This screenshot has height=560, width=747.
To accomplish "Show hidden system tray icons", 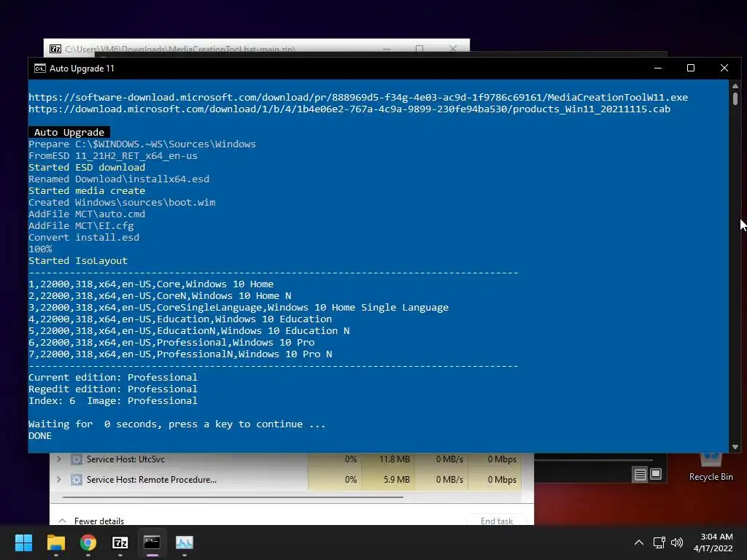I will (639, 542).
